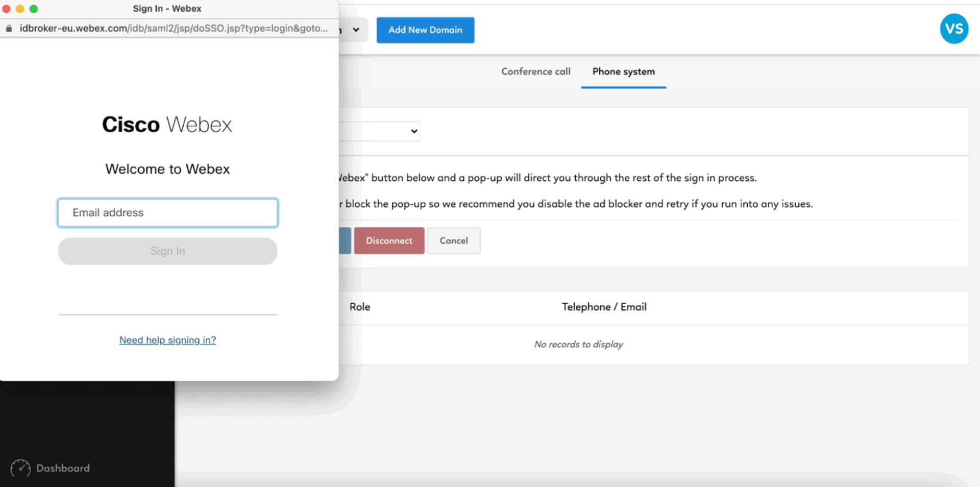980x487 pixels.
Task: Open the dropdown in the phone system panel
Action: click(x=380, y=131)
